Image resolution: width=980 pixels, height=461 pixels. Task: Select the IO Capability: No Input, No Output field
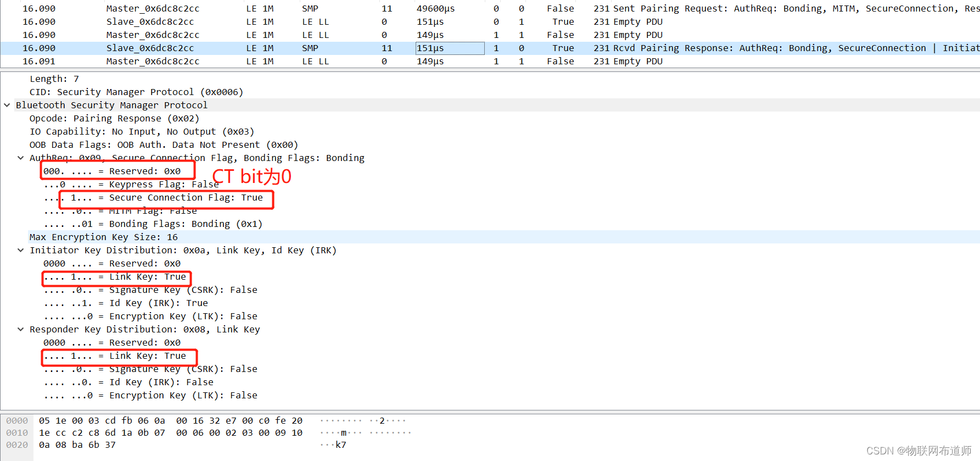point(142,131)
